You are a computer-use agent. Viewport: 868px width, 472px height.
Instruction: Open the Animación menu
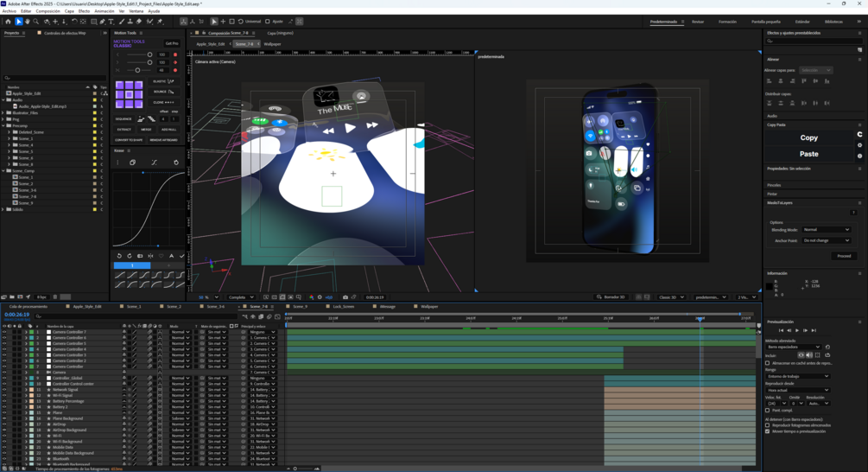point(104,11)
